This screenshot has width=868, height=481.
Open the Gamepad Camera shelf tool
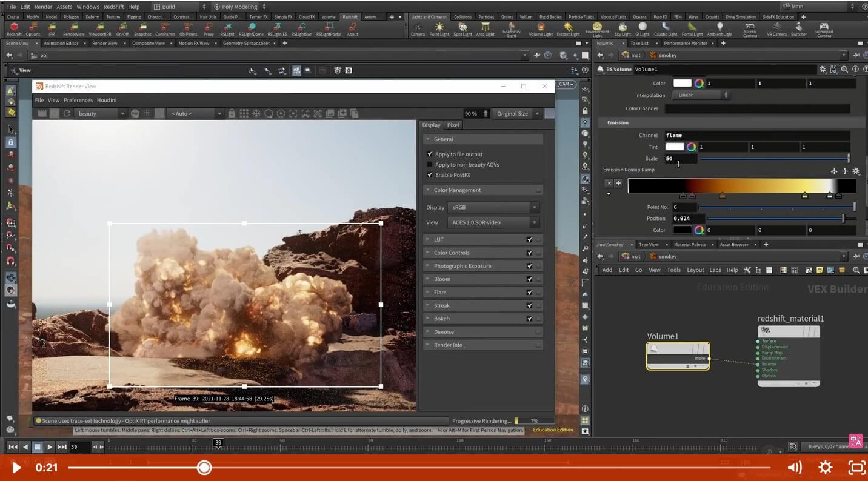click(x=823, y=30)
